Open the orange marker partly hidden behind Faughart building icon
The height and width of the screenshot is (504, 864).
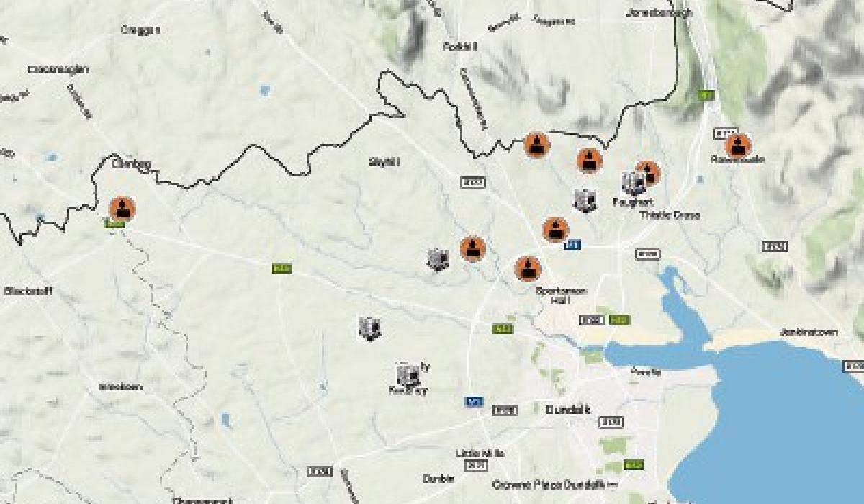pos(648,173)
